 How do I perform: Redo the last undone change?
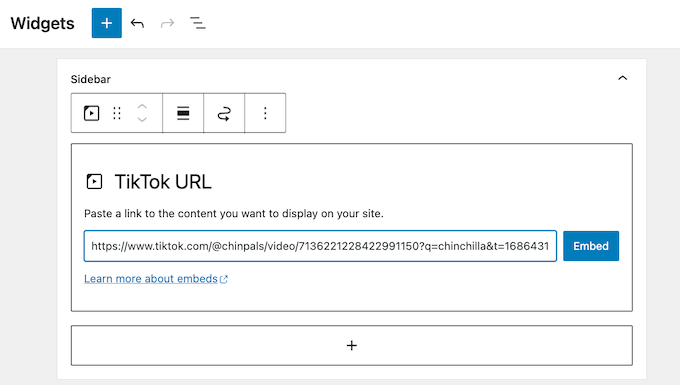click(x=167, y=23)
